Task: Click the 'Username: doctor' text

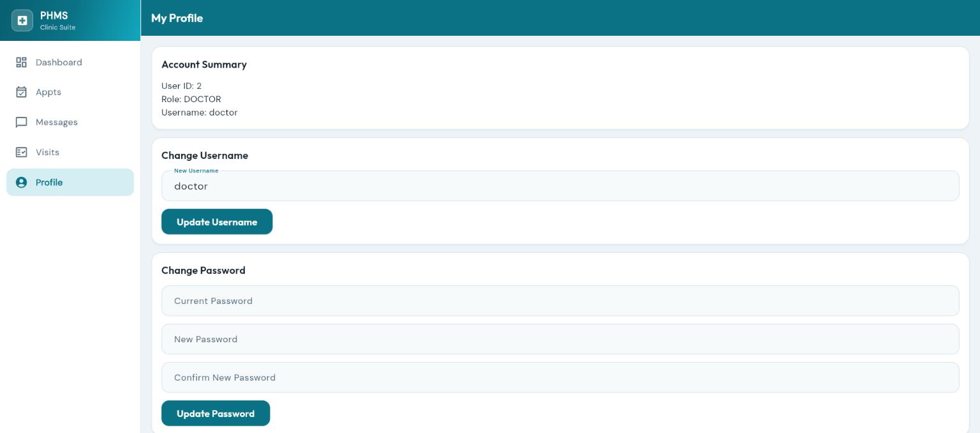Action: point(200,112)
